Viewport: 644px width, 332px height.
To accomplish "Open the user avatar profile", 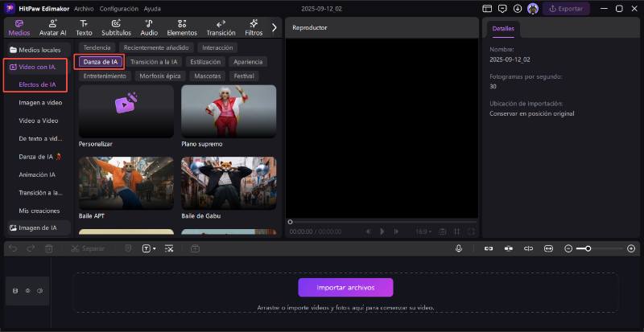I will 533,9.
